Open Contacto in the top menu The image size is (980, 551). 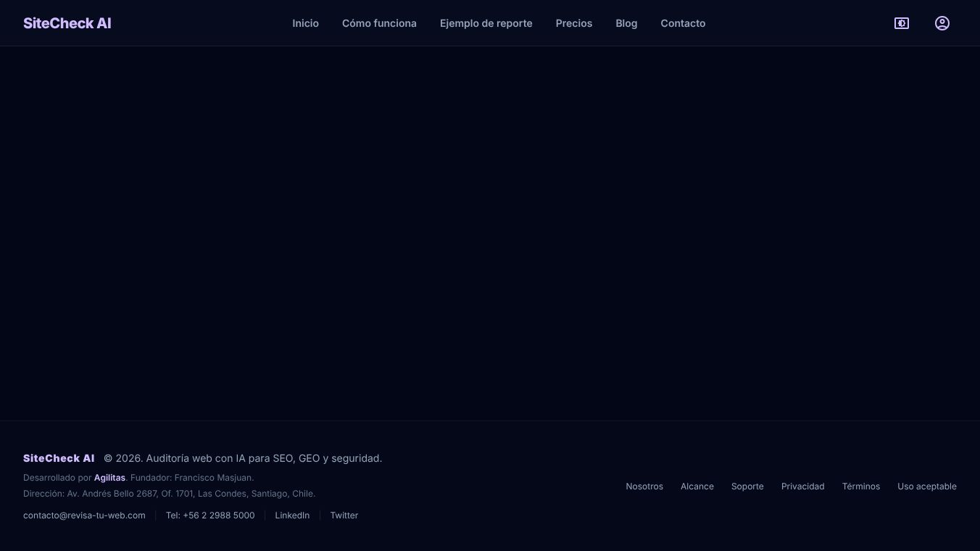(683, 23)
